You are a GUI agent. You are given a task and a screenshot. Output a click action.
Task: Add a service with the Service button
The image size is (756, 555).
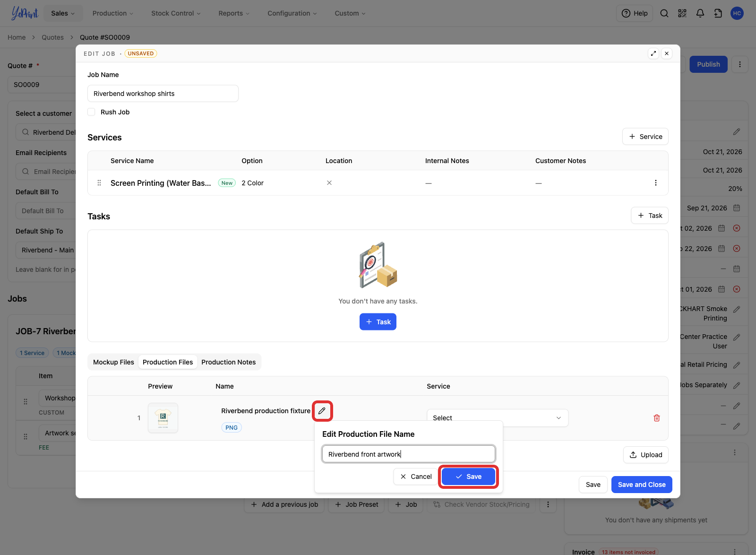[x=645, y=137]
